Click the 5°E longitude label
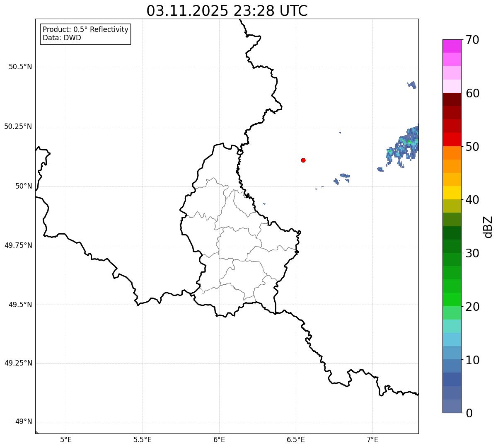This screenshot has height=448, width=498. (66, 439)
